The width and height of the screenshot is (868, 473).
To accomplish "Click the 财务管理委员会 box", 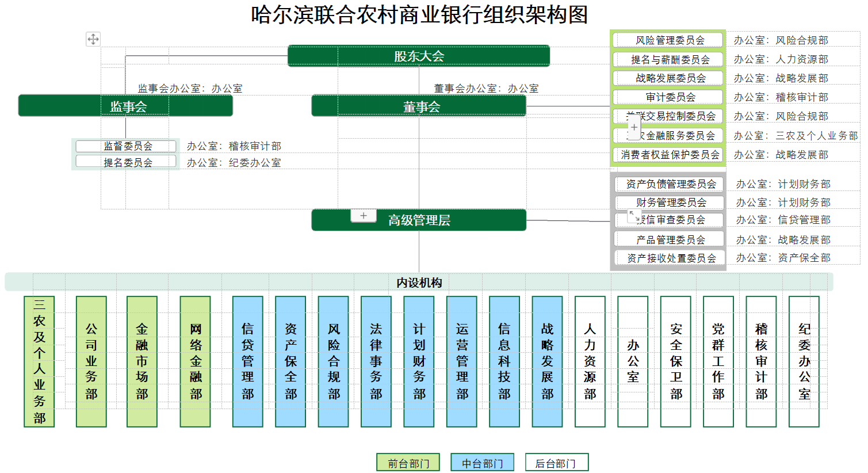I will click(670, 203).
